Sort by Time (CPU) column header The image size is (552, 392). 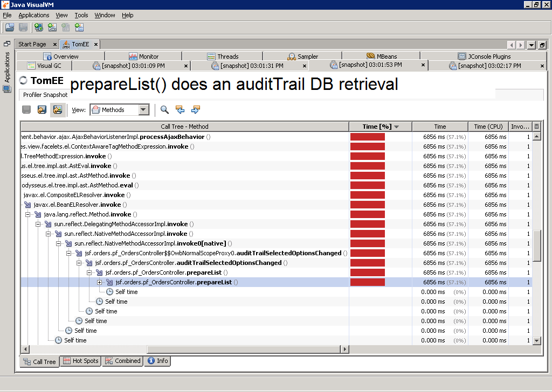pyautogui.click(x=488, y=127)
